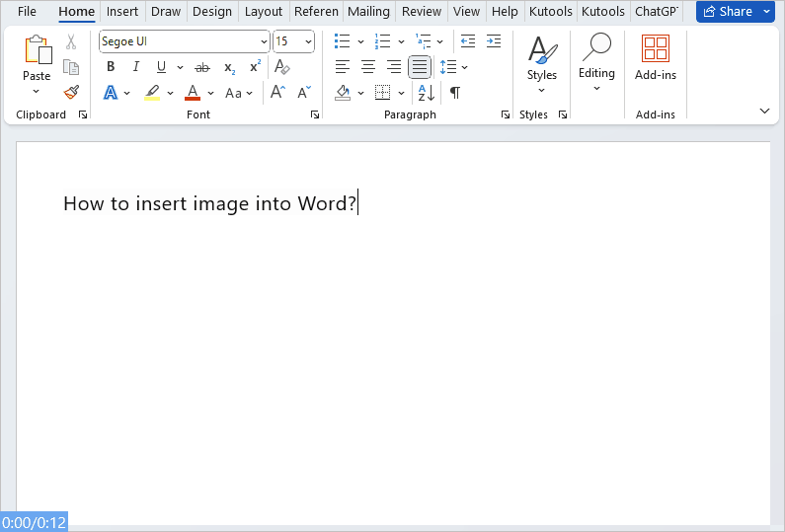The image size is (785, 532).
Task: Open the font size 15 dropdown
Action: (x=308, y=41)
